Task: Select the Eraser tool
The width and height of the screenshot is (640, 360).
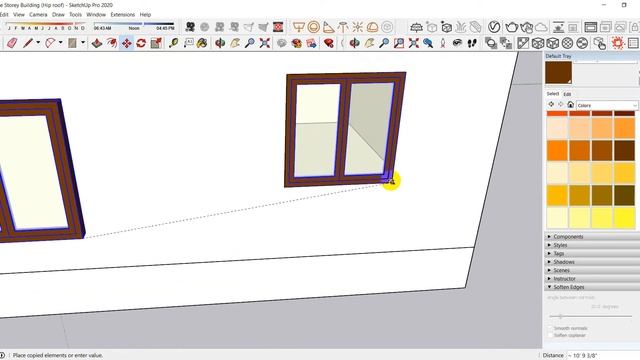Action: [12, 43]
